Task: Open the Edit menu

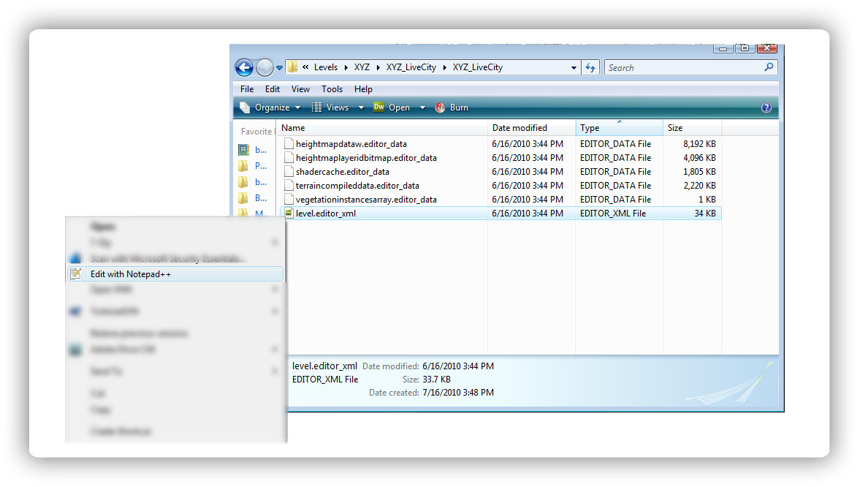Action: click(x=273, y=89)
